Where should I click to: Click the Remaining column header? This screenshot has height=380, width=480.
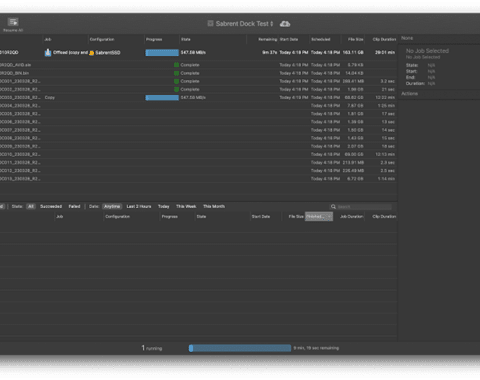[x=268, y=39]
